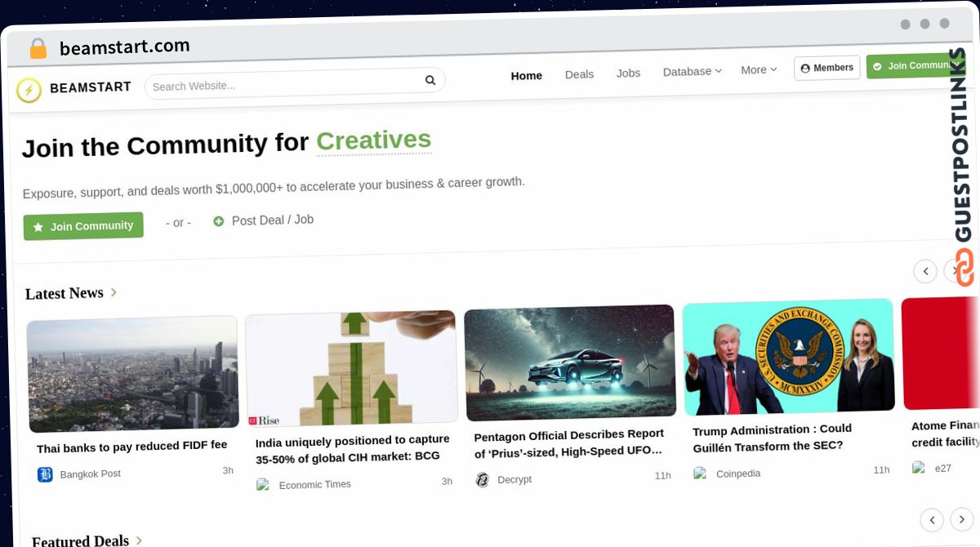Viewport: 980px width, 547px height.
Task: Open the Featured Deals heading link
Action: [x=80, y=540]
